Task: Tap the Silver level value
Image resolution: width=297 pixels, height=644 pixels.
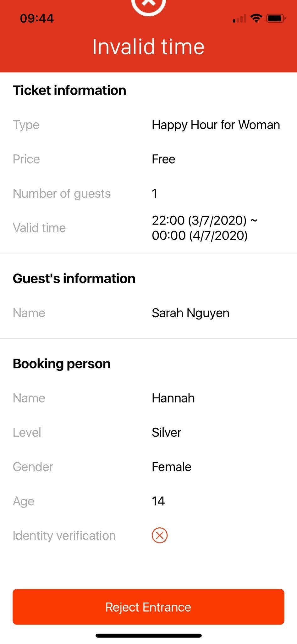Action: (167, 432)
